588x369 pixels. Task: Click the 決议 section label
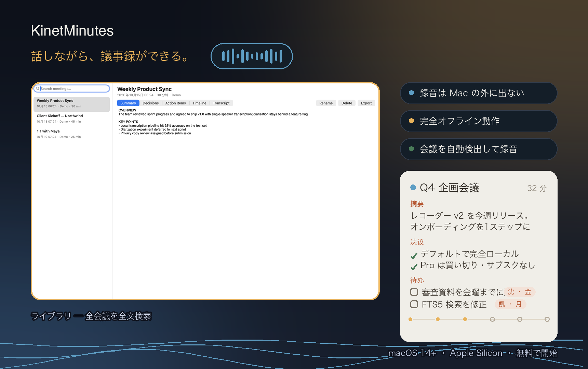[x=417, y=242]
